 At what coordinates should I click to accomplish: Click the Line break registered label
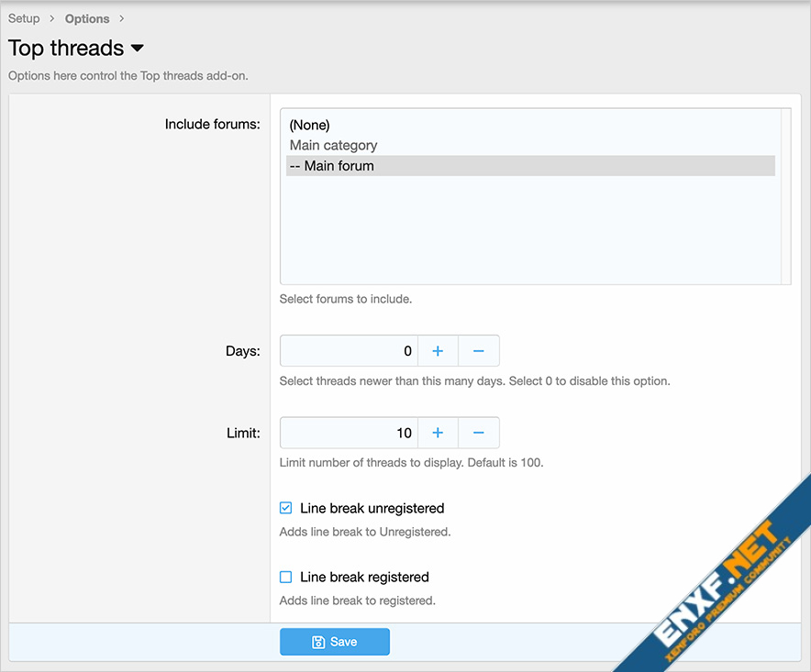(364, 578)
